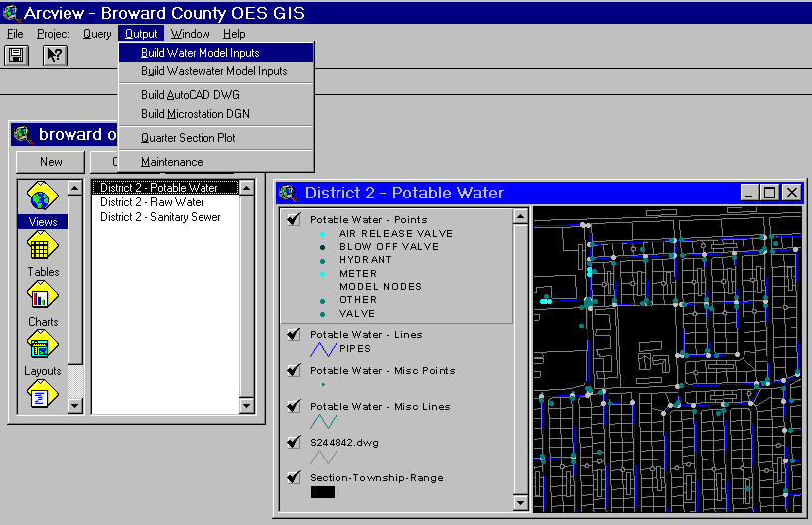This screenshot has height=525, width=812.
Task: Choose Build Microstation DGN
Action: click(216, 114)
